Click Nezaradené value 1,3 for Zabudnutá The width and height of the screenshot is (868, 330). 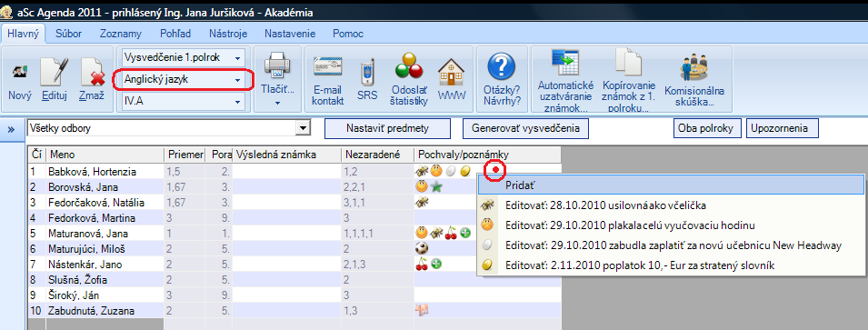point(352,311)
